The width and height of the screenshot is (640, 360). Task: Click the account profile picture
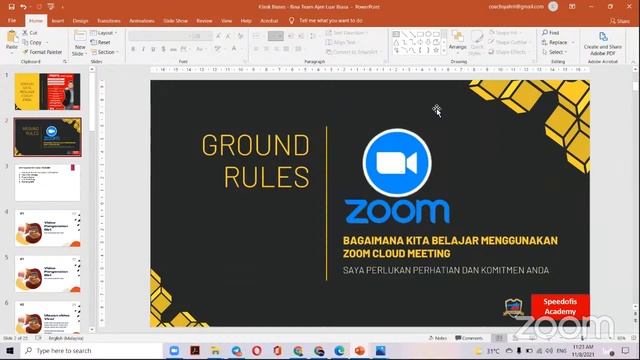click(x=553, y=7)
